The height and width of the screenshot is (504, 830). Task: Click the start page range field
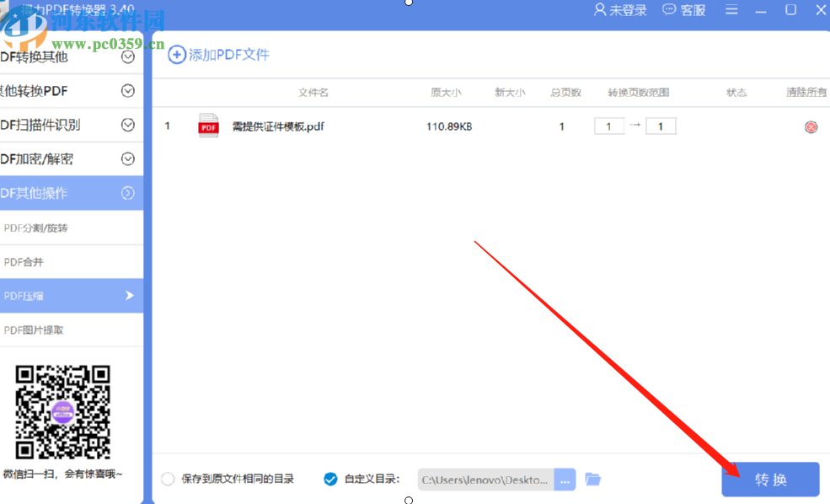point(608,126)
